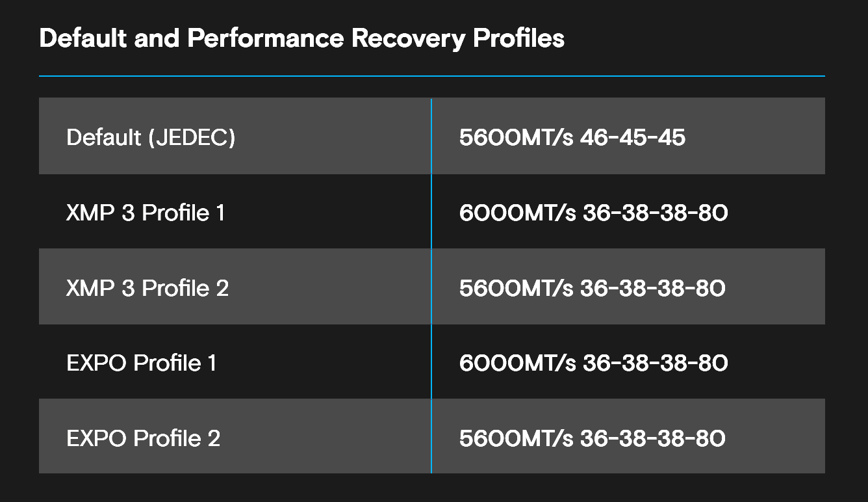Image resolution: width=868 pixels, height=502 pixels.
Task: Click 5600MT/s in the XMP 3 Profile 2 row
Action: [x=516, y=288]
